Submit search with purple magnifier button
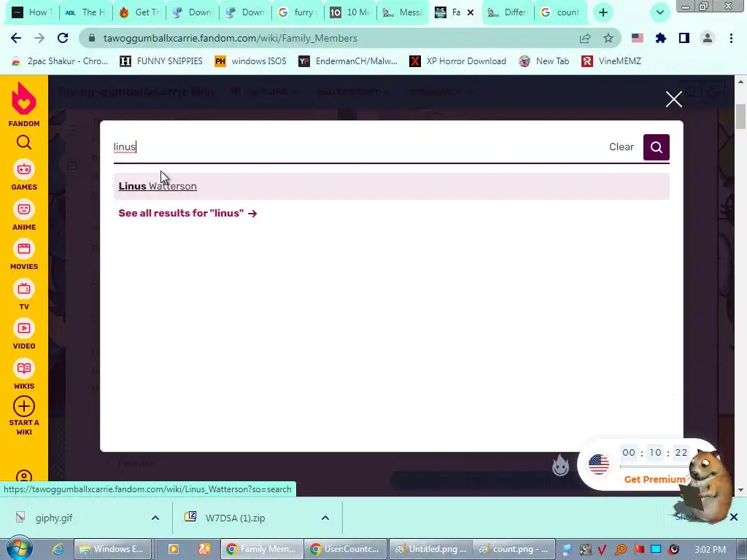 coord(656,147)
